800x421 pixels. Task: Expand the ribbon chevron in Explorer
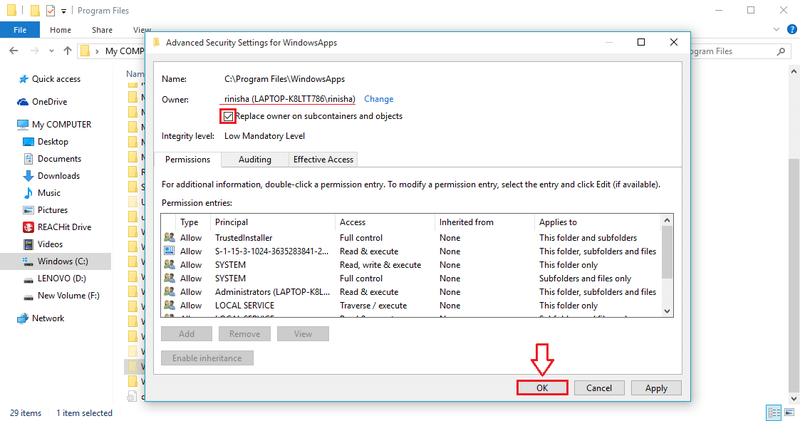coord(777,30)
